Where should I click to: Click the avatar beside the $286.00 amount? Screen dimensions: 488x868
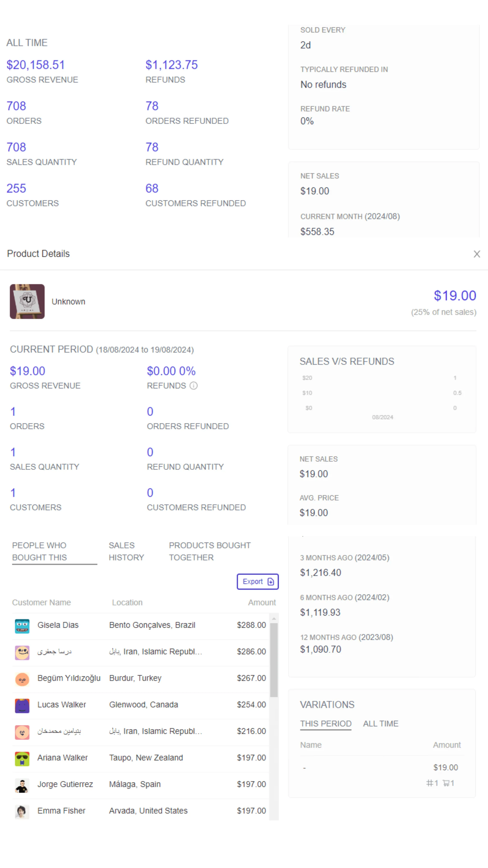coord(22,653)
